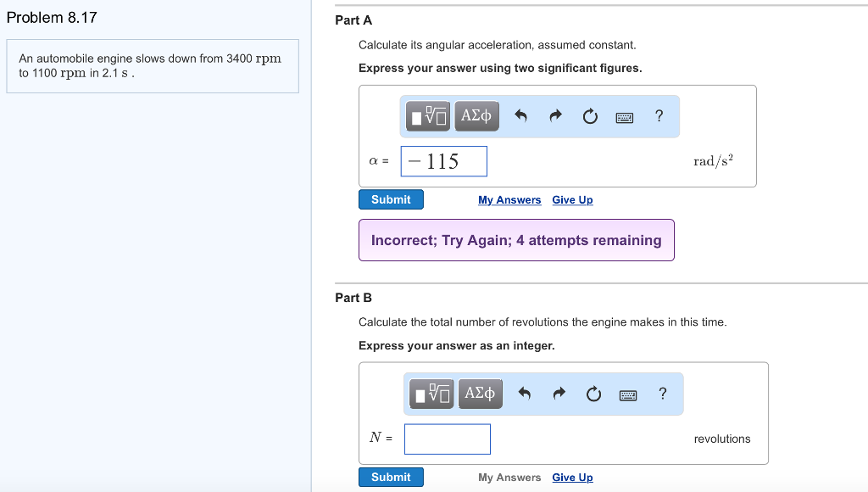Screen dimensions: 868x492
Task: Submit the Part B answer
Action: click(x=391, y=477)
